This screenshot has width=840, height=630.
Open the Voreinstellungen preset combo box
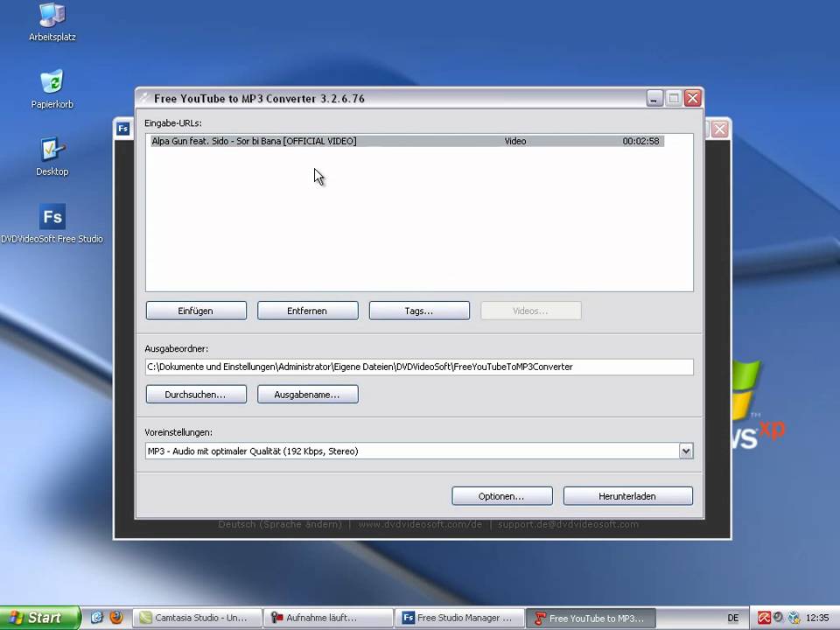pos(419,451)
